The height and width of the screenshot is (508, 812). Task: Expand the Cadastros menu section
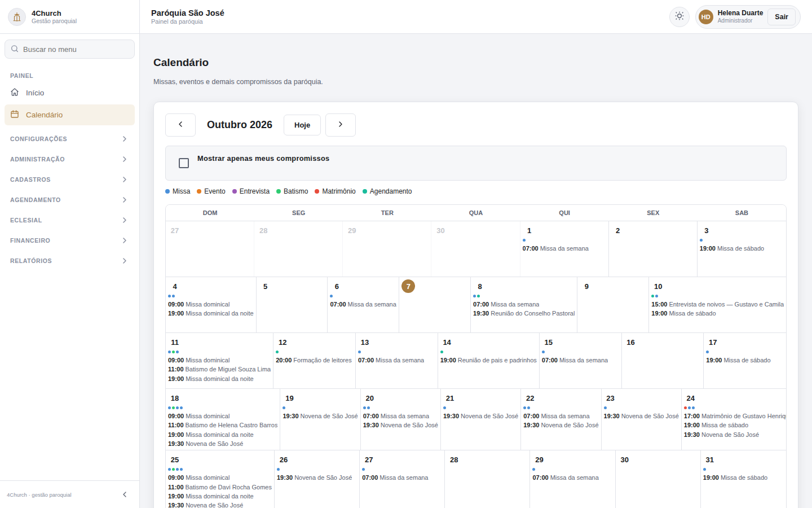click(70, 179)
